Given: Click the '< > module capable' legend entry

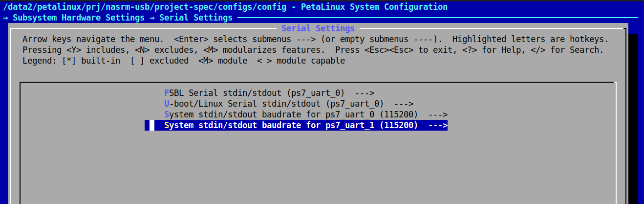Looking at the screenshot, I should [x=301, y=61].
